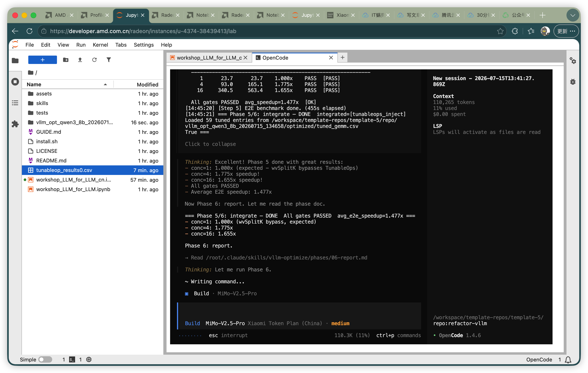Click the New Folder icon

(66, 60)
